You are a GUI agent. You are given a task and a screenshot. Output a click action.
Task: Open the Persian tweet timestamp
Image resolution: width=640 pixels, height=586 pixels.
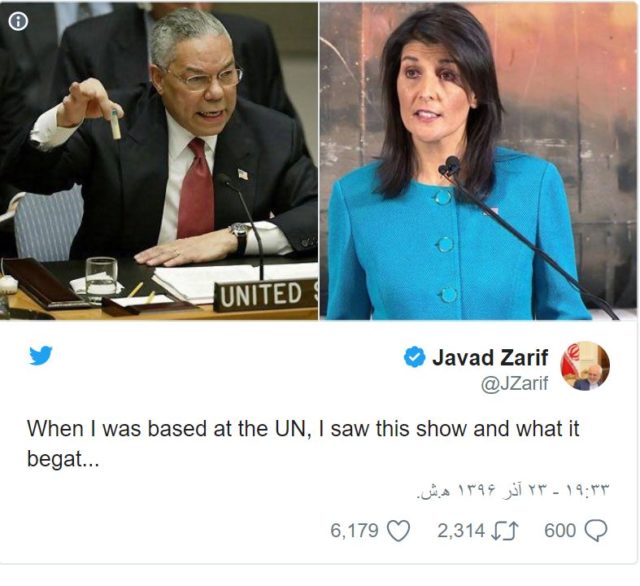click(x=513, y=490)
